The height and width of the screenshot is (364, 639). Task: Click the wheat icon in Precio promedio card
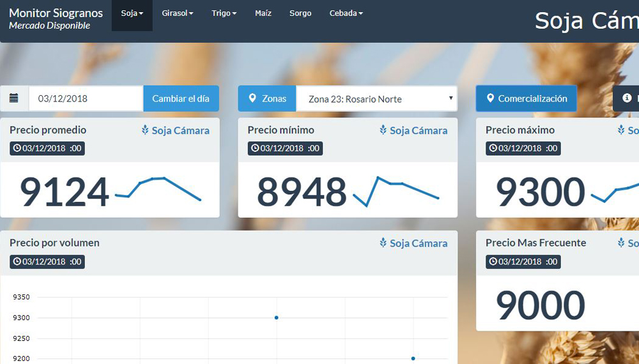coord(145,130)
